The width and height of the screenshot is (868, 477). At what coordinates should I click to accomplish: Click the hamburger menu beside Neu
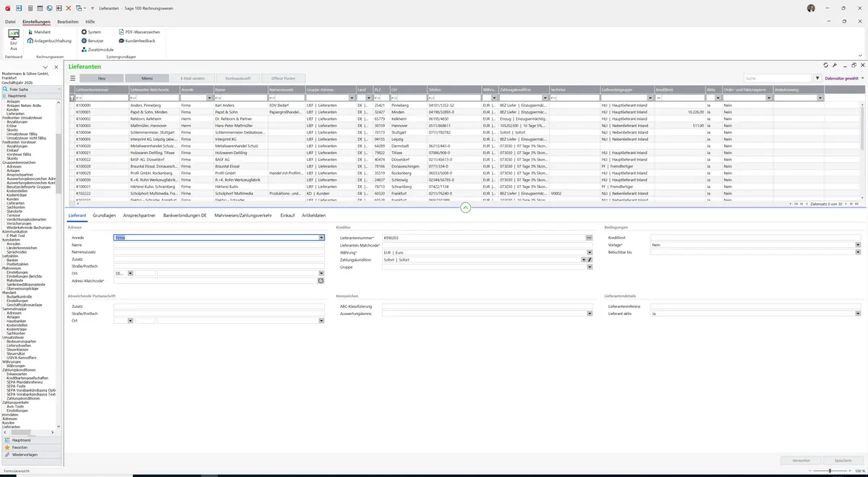[72, 78]
